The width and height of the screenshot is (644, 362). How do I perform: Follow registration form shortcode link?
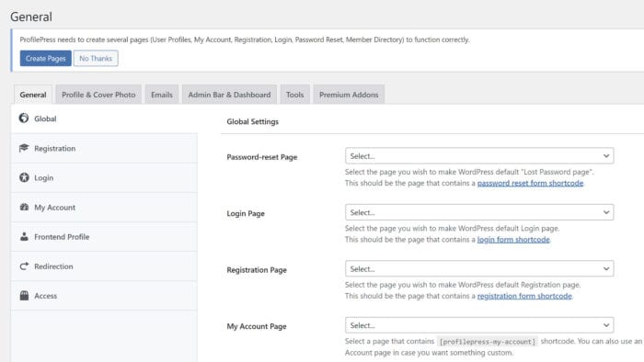point(524,296)
